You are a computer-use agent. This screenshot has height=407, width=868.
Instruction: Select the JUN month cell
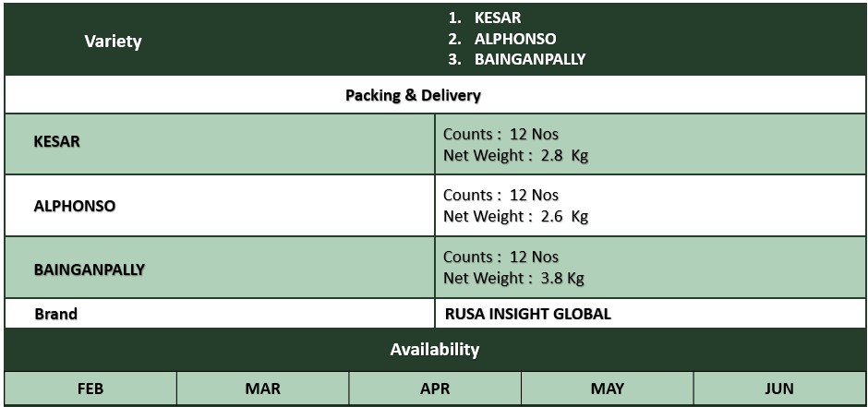(x=779, y=389)
